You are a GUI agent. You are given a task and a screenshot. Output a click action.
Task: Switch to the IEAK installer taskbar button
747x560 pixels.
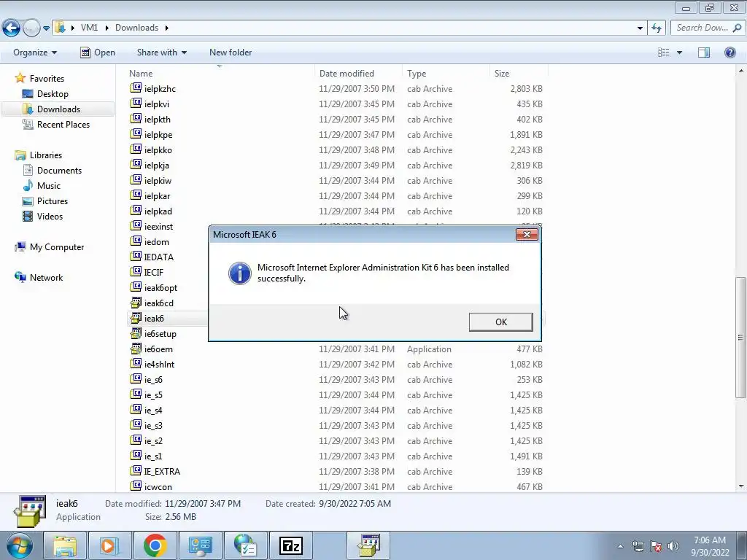coord(368,545)
